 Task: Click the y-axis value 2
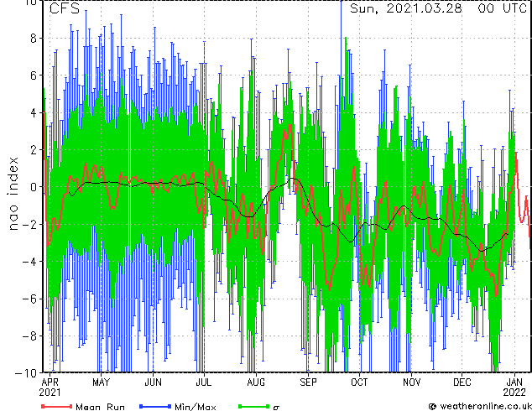pyautogui.click(x=34, y=150)
